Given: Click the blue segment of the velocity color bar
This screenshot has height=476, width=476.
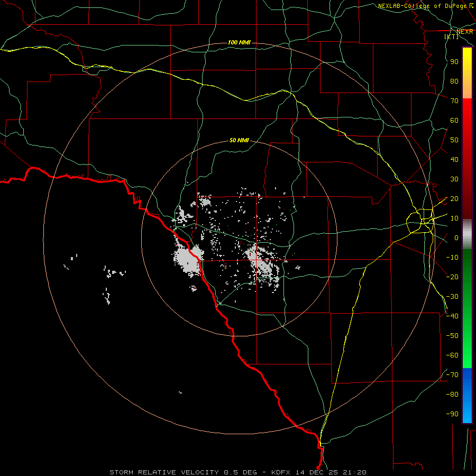Looking at the screenshot, I should click(x=467, y=396).
